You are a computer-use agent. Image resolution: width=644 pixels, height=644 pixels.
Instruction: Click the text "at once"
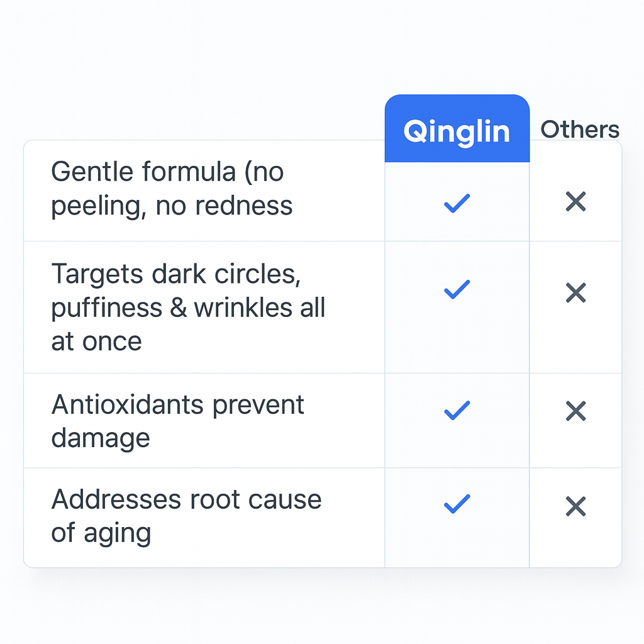(96, 341)
